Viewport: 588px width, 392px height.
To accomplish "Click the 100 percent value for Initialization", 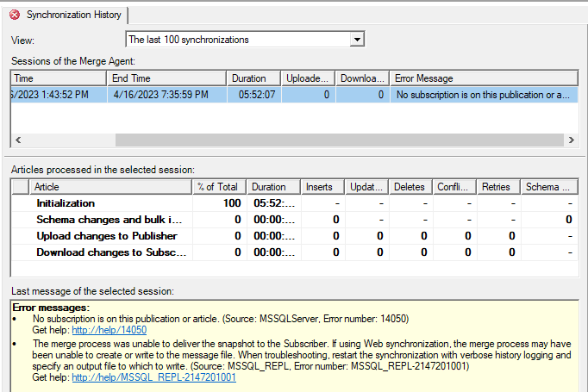I will click(x=232, y=203).
